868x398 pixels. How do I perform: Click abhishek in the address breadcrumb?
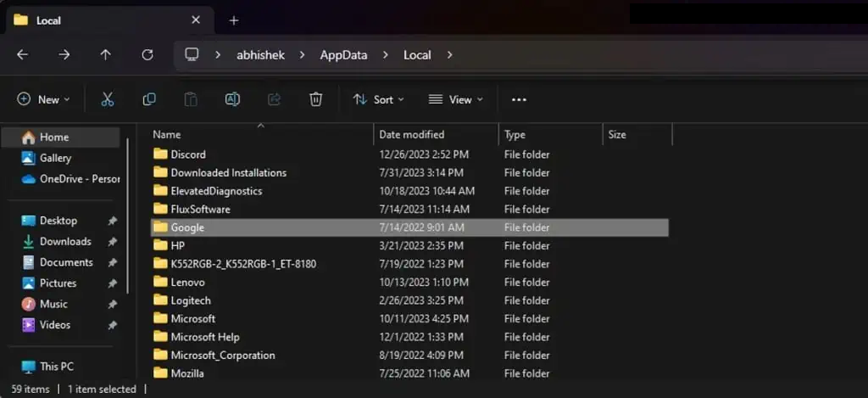point(261,55)
